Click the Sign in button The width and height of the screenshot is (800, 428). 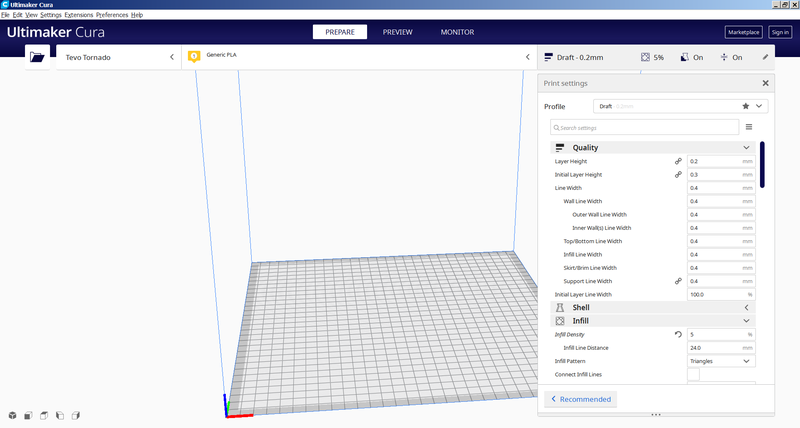[780, 32]
